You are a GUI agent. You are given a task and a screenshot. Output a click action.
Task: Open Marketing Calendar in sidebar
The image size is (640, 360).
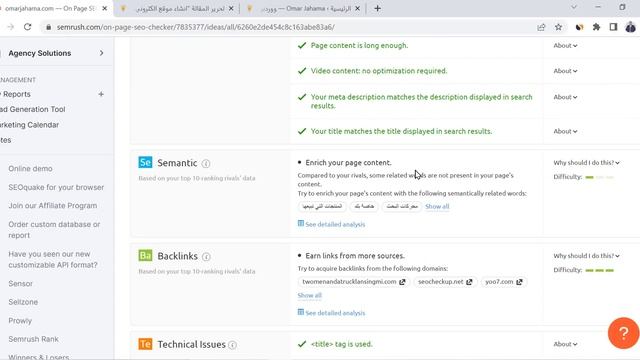(x=29, y=125)
